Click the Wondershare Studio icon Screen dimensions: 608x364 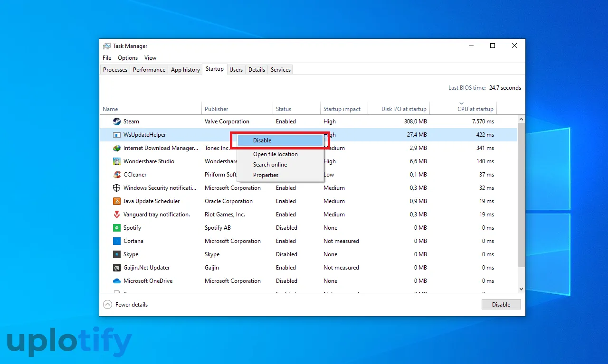117,161
